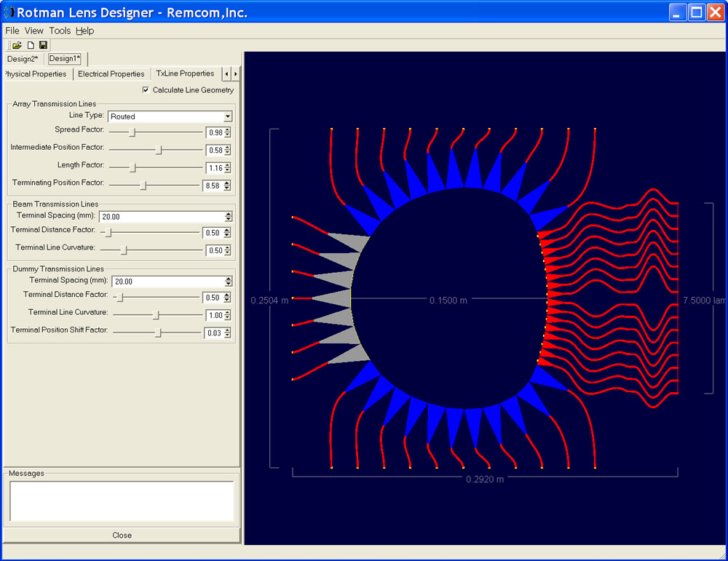Open an existing design file

click(16, 44)
